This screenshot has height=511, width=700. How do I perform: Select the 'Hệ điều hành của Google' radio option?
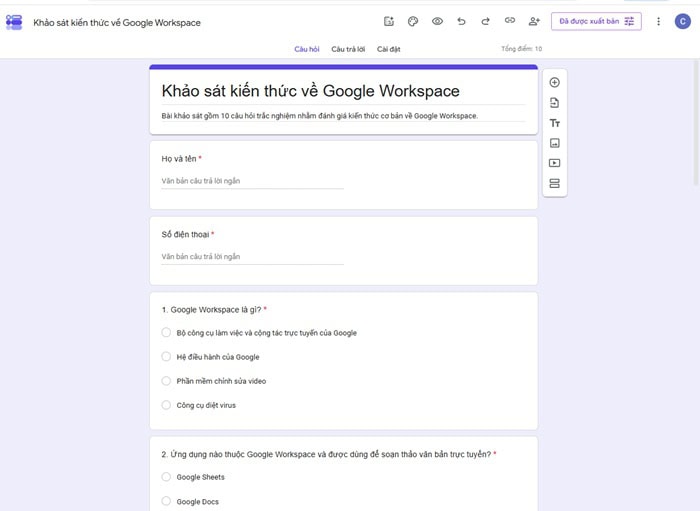pos(166,357)
